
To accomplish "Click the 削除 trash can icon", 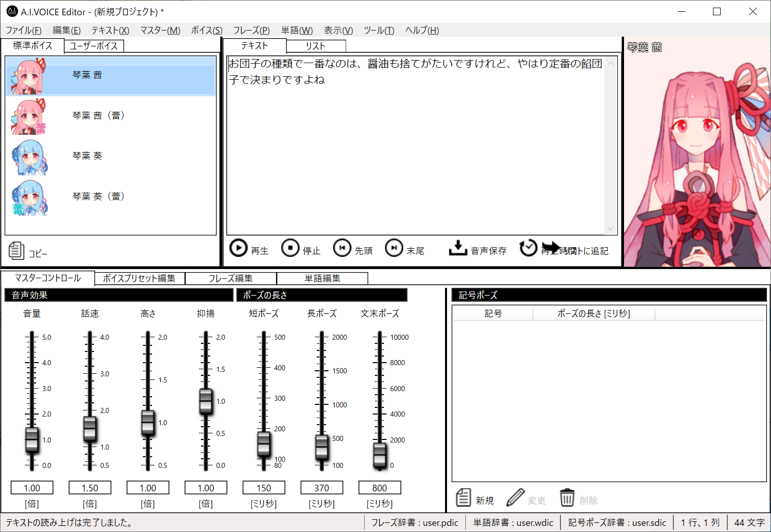I will [567, 497].
